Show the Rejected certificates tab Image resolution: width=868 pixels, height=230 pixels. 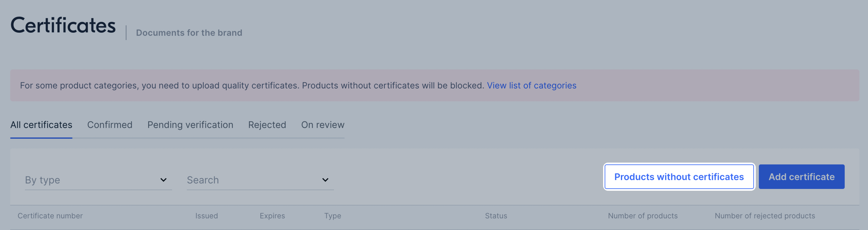pos(267,125)
